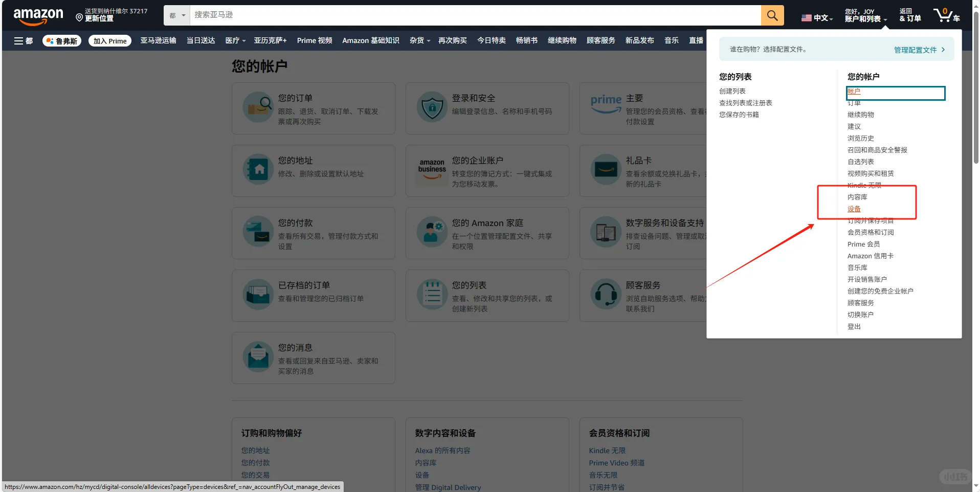The height and width of the screenshot is (492, 980).
Task: Open 返回 & 订单 link
Action: (910, 15)
